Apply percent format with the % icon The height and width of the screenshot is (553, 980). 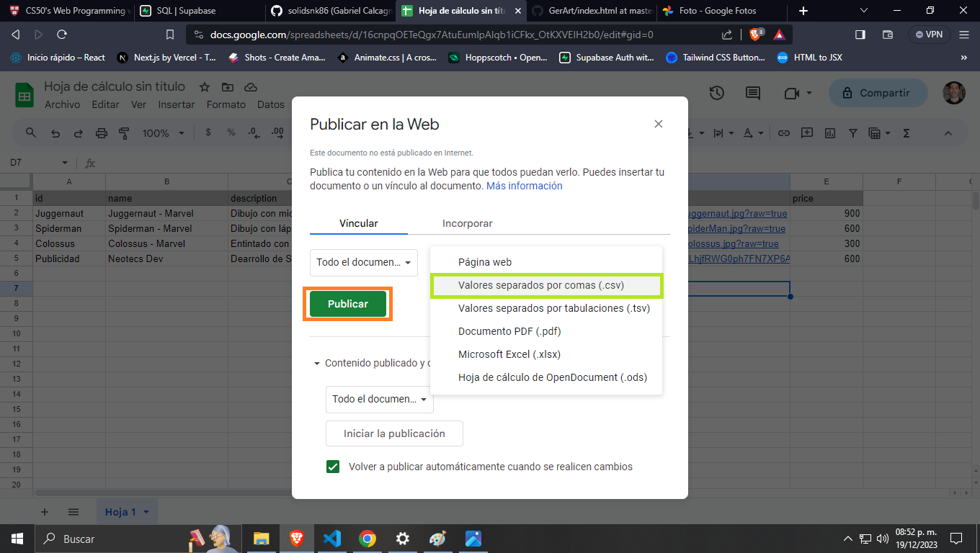pyautogui.click(x=231, y=132)
